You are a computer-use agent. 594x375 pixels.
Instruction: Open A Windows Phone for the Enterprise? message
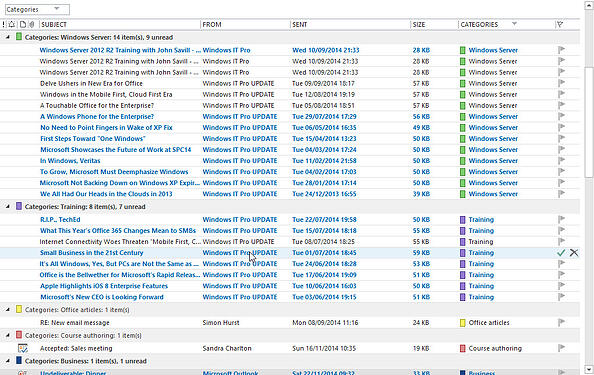97,117
